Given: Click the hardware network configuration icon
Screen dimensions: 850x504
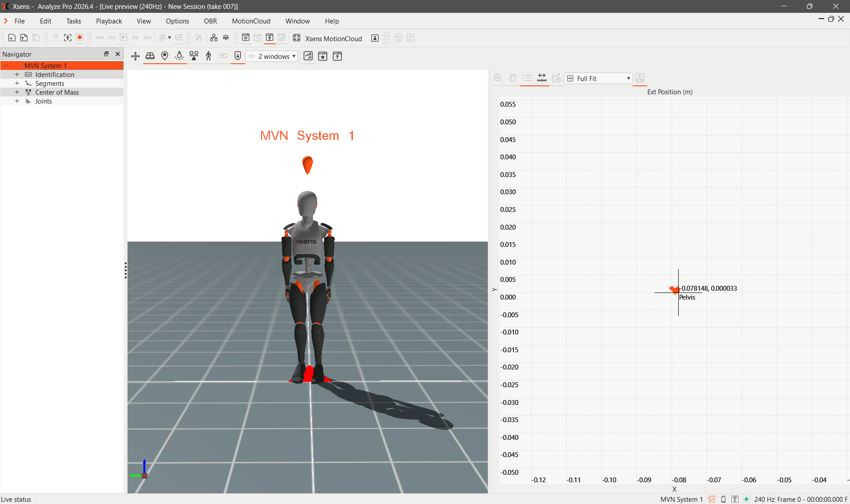Looking at the screenshot, I should 214,38.
